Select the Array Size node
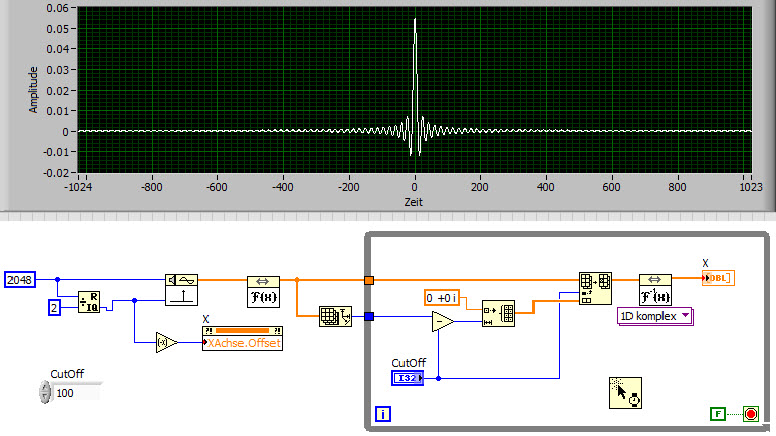 click(x=335, y=316)
